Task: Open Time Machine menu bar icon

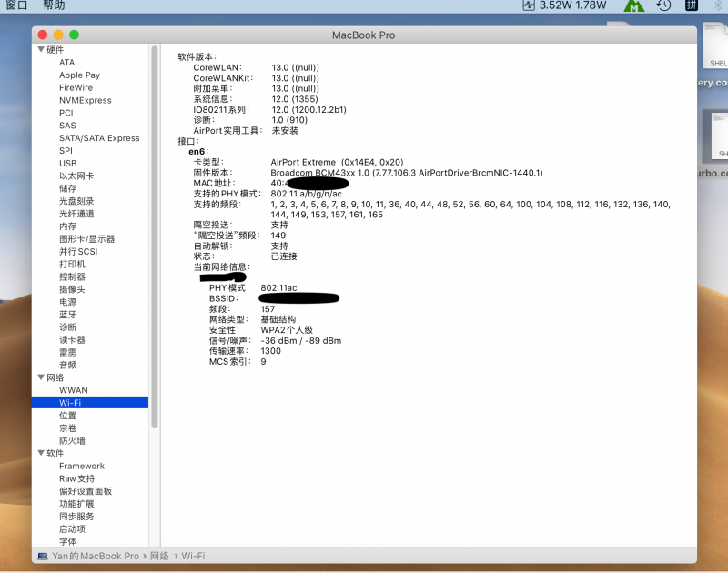Action: tap(663, 5)
